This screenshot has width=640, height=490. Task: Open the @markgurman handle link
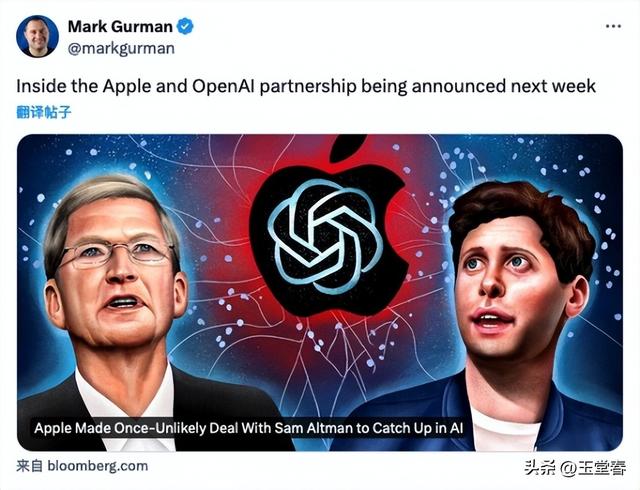click(121, 48)
